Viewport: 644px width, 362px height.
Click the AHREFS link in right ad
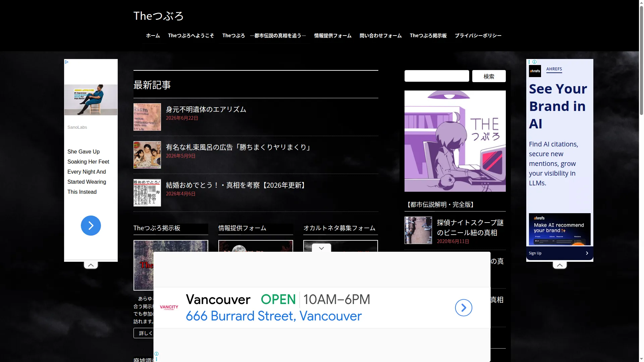point(554,69)
